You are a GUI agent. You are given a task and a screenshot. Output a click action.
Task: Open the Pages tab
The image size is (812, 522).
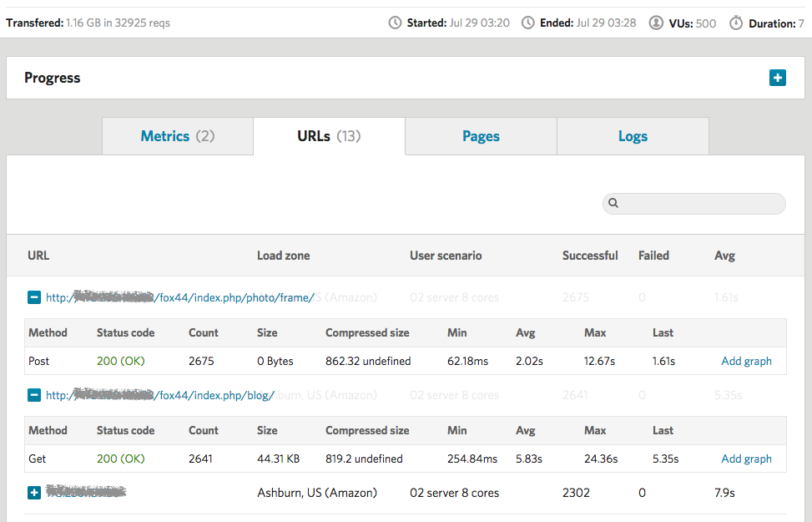(x=481, y=136)
